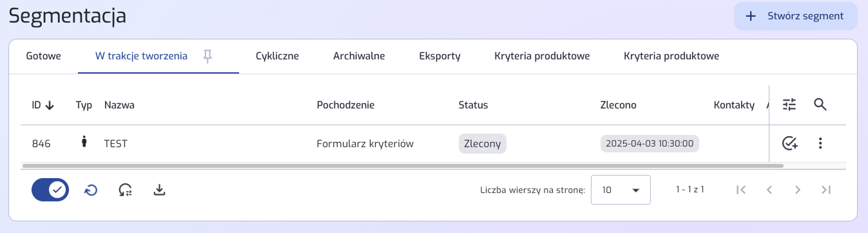
Task: Jump to the last page arrow
Action: coord(826,190)
